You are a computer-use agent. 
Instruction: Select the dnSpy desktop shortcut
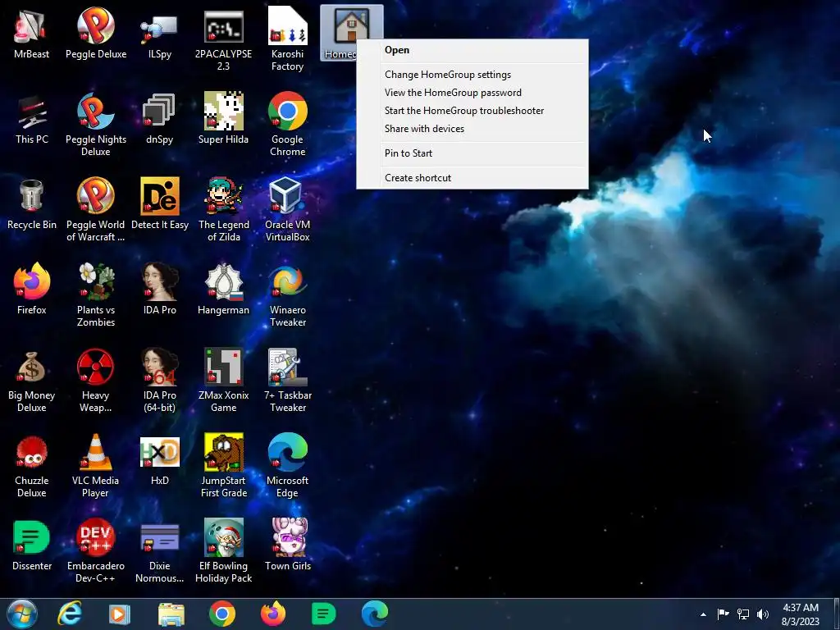[x=160, y=118]
